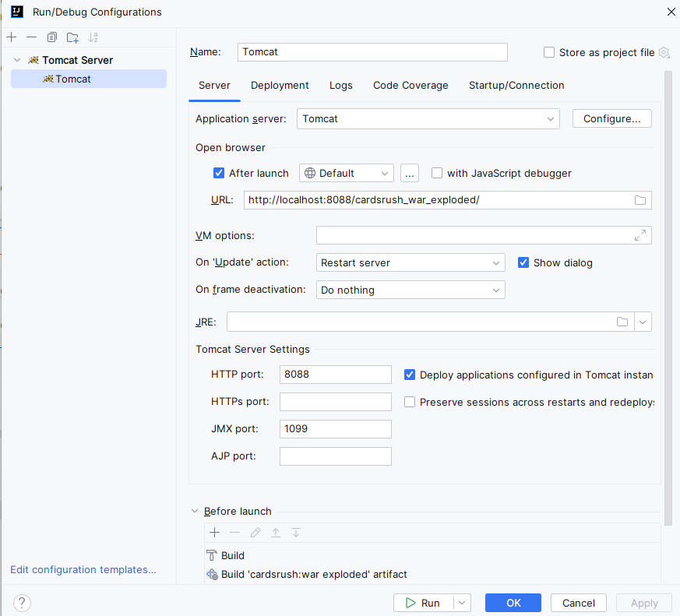Toggle Show dialog checkbox

523,262
